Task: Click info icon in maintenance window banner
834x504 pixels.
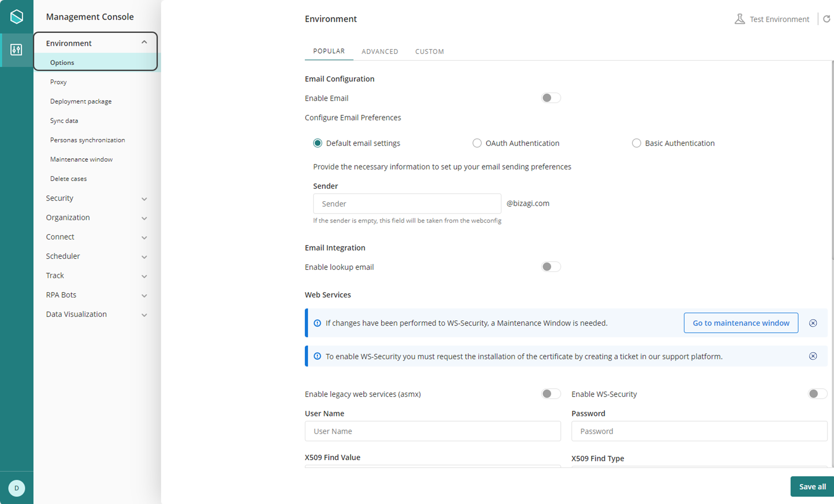Action: tap(317, 323)
